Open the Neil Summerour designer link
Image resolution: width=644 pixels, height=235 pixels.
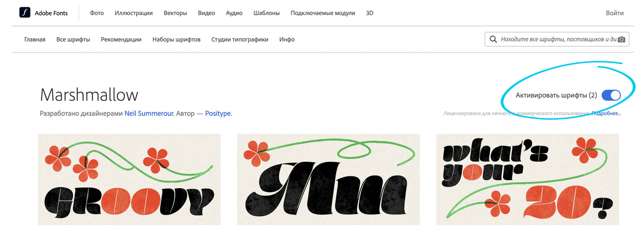tap(149, 113)
